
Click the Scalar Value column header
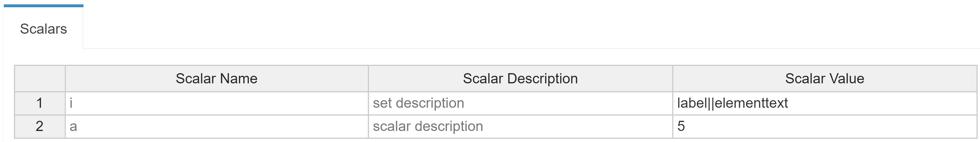click(824, 78)
